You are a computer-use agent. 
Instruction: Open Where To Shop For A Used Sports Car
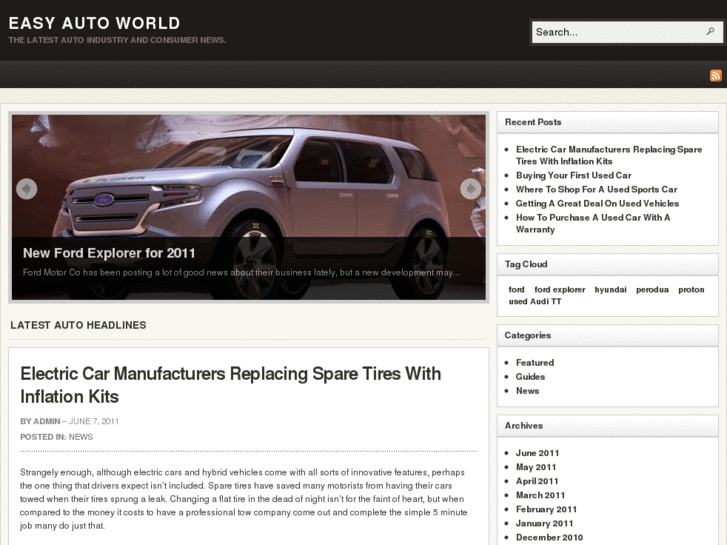(596, 189)
